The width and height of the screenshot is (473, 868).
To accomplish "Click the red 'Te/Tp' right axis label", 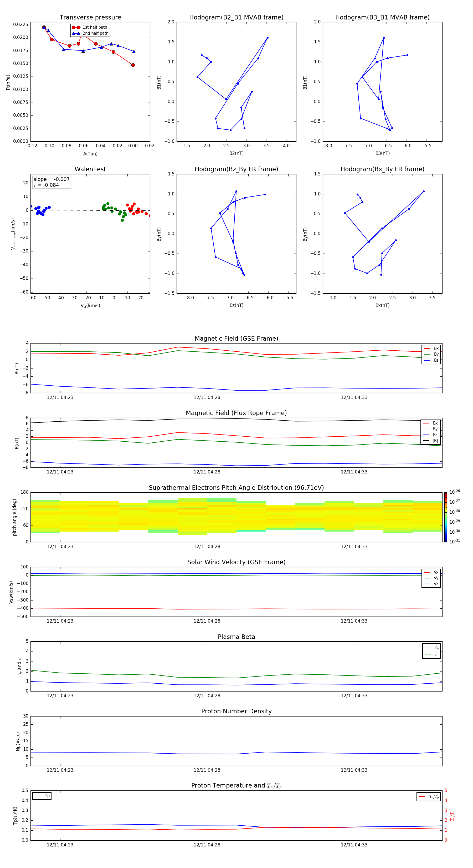I will pos(453,815).
